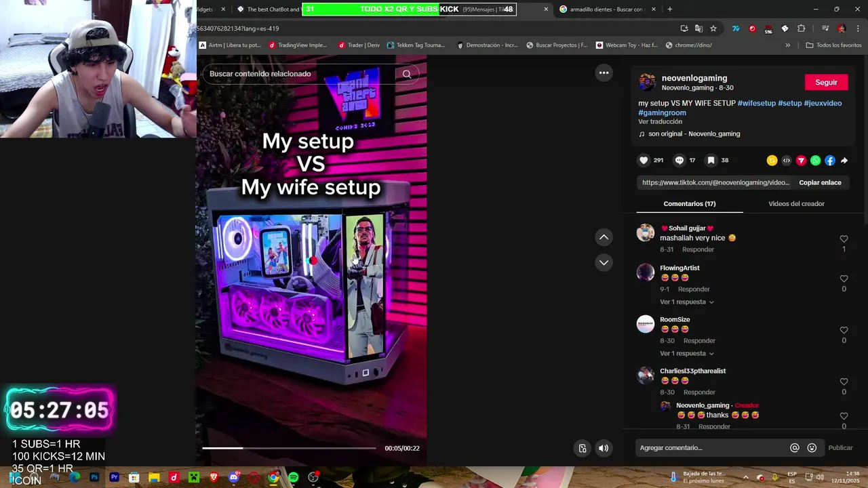Open Photoshop from the taskbar
868x488 pixels.
94,478
